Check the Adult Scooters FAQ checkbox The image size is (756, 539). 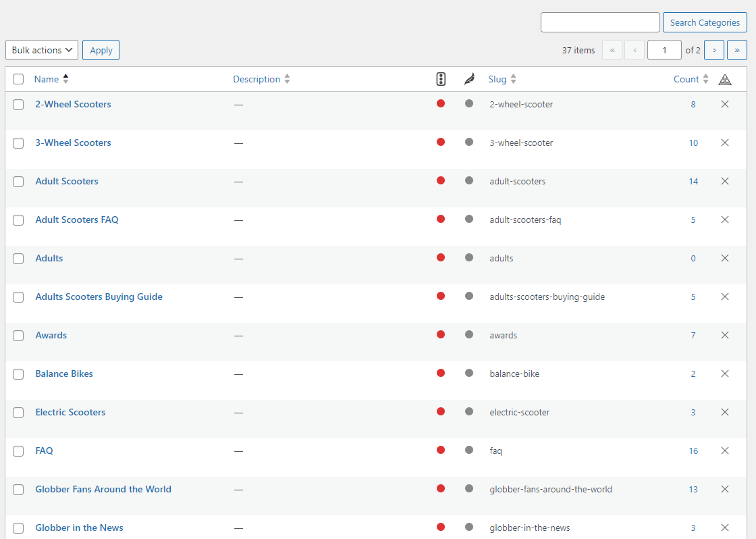[18, 220]
